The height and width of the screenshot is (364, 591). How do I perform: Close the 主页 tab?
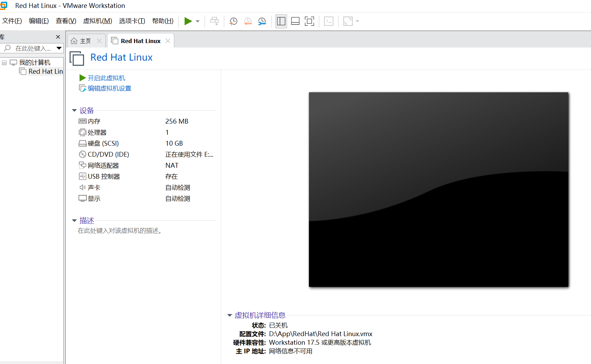coord(100,41)
